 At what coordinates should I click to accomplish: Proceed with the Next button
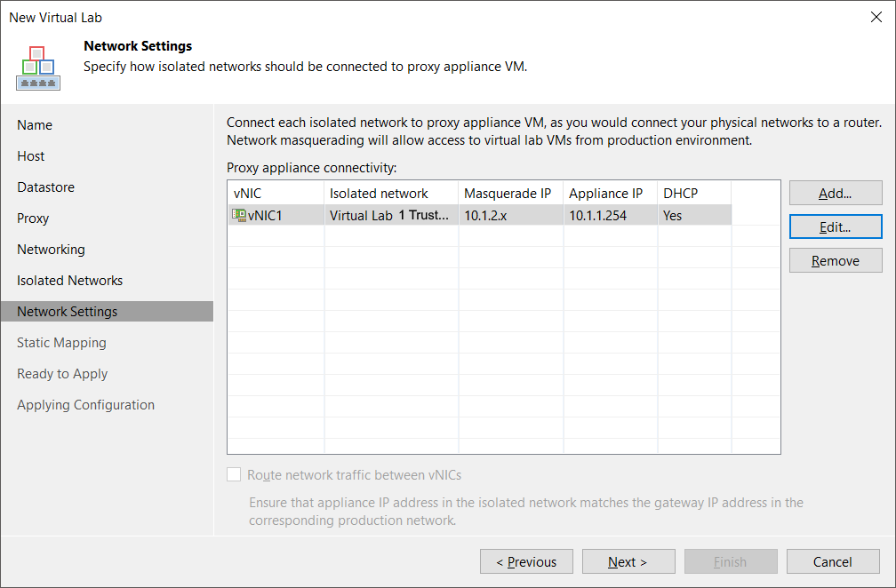coord(628,561)
